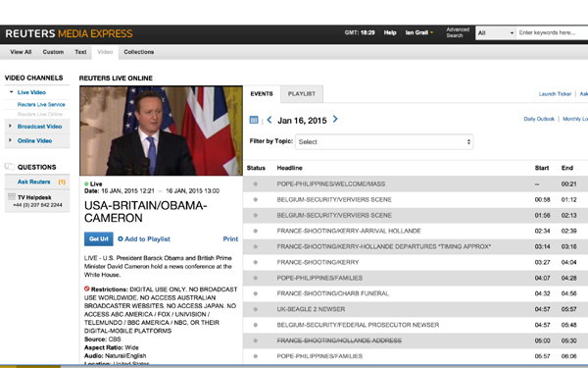Open the All search category dropdown

496,33
